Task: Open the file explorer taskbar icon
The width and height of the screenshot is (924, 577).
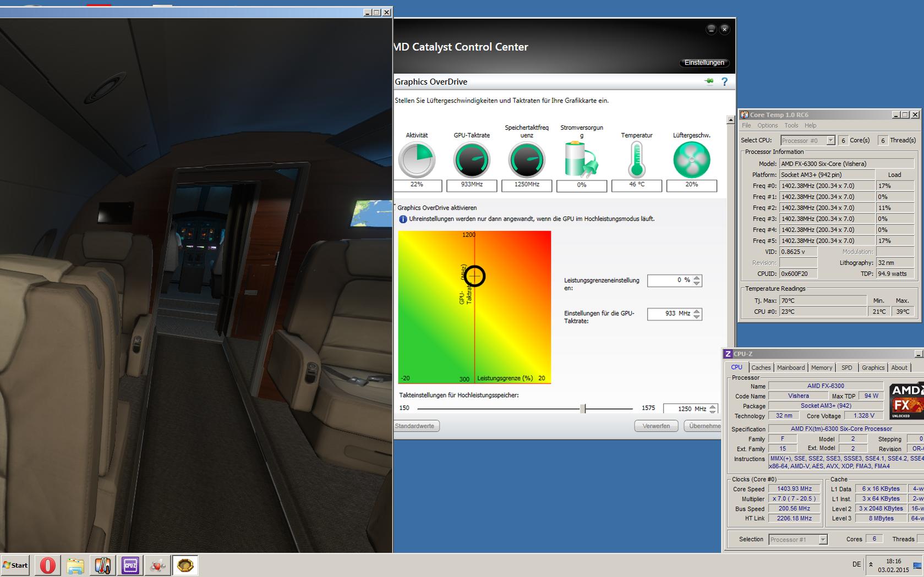Action: click(x=75, y=565)
